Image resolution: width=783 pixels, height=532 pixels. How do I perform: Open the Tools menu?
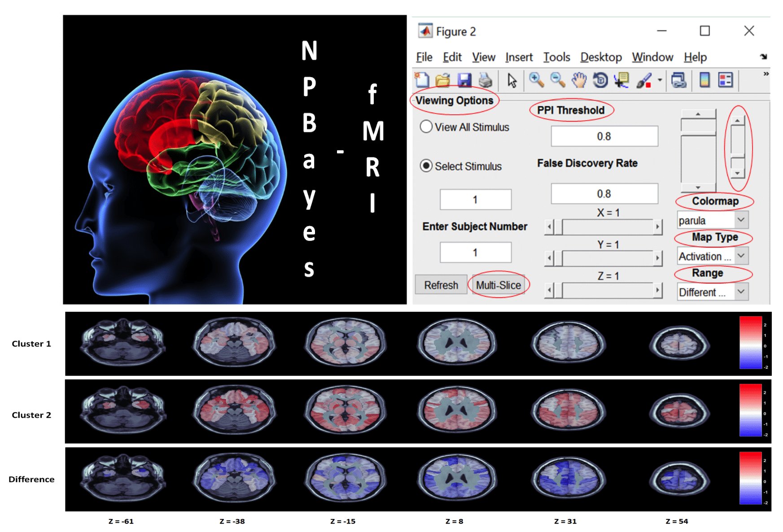(557, 57)
